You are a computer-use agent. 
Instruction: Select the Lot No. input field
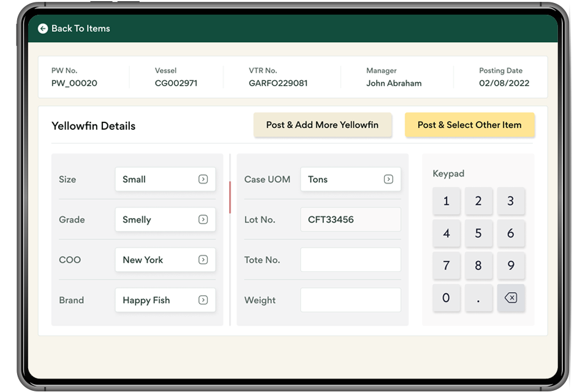point(350,220)
